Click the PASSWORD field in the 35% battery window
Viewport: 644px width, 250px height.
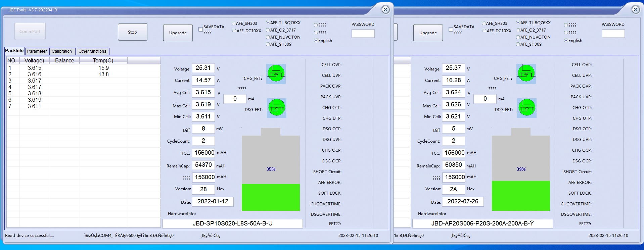(363, 34)
